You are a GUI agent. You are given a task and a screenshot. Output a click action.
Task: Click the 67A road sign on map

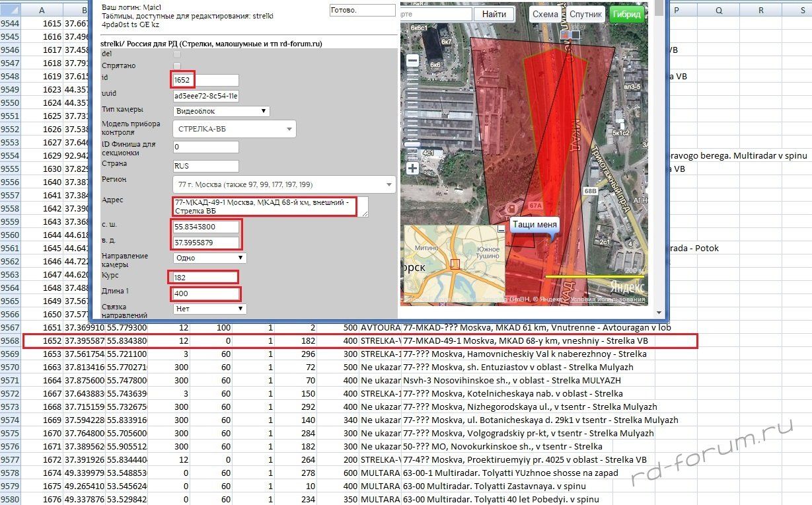535,207
